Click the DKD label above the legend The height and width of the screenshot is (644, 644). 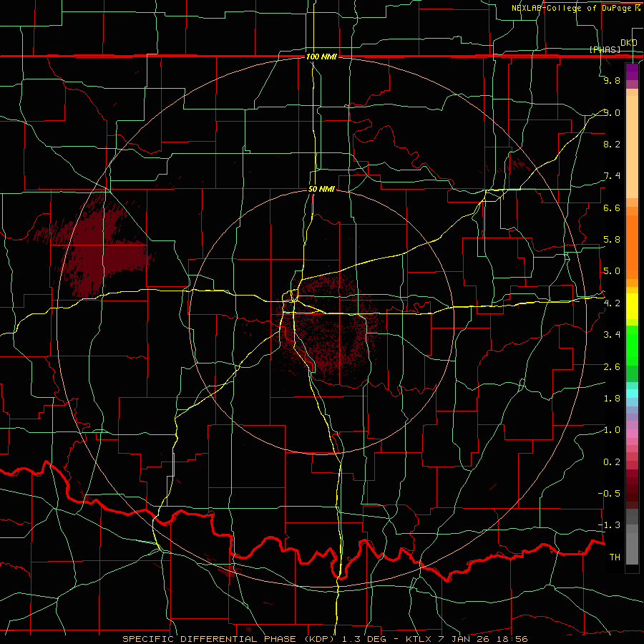point(628,43)
